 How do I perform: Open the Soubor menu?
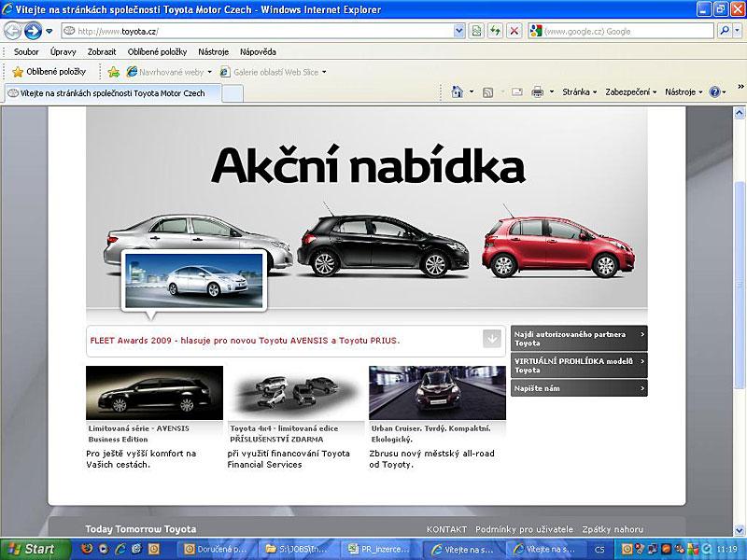tap(26, 52)
